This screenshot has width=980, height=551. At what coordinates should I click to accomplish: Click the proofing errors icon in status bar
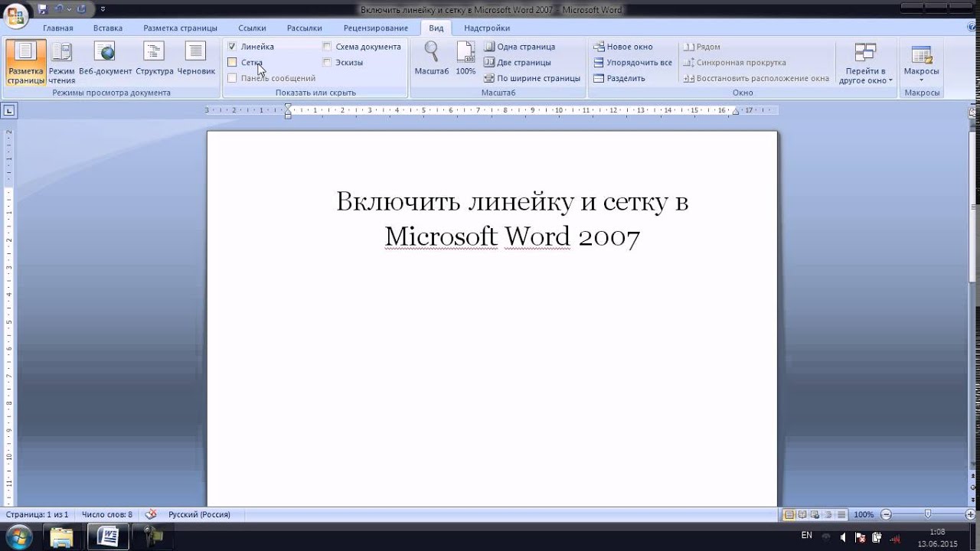pyautogui.click(x=151, y=514)
